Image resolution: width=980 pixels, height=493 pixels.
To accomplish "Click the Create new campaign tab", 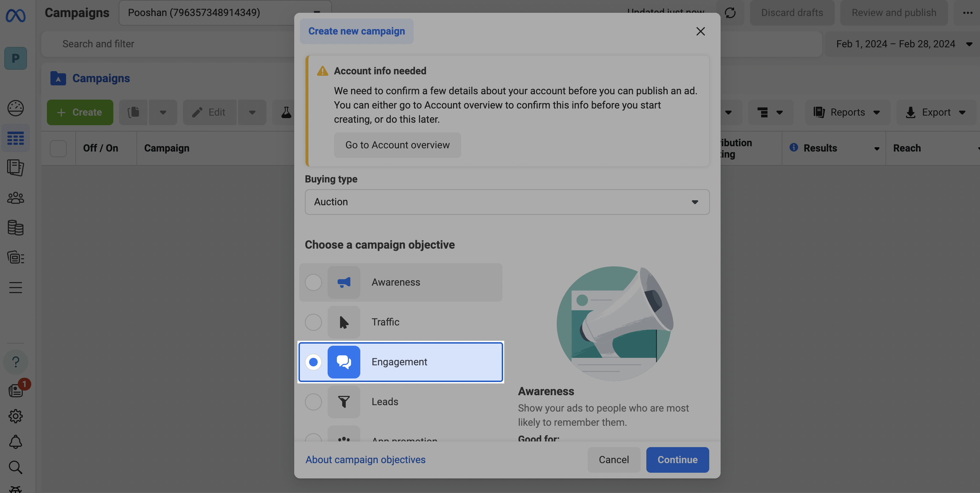I will coord(356,31).
